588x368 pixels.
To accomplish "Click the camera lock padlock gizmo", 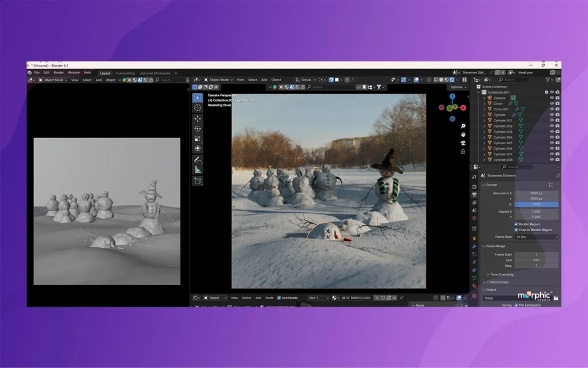I will pyautogui.click(x=463, y=151).
